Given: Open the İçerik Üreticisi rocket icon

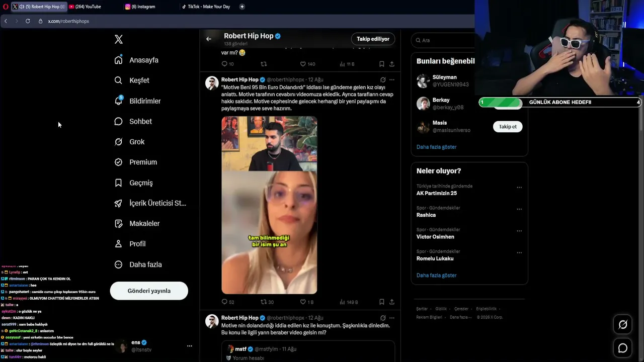Looking at the screenshot, I should pos(118,203).
